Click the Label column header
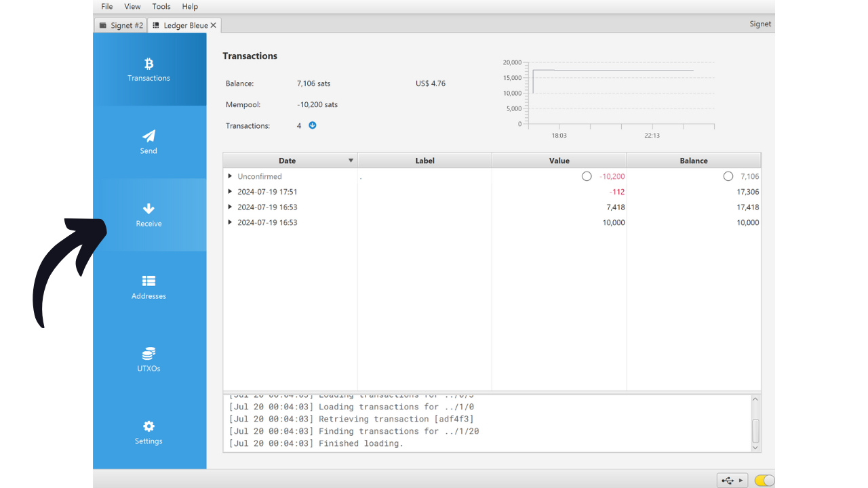The width and height of the screenshot is (868, 488). click(425, 160)
